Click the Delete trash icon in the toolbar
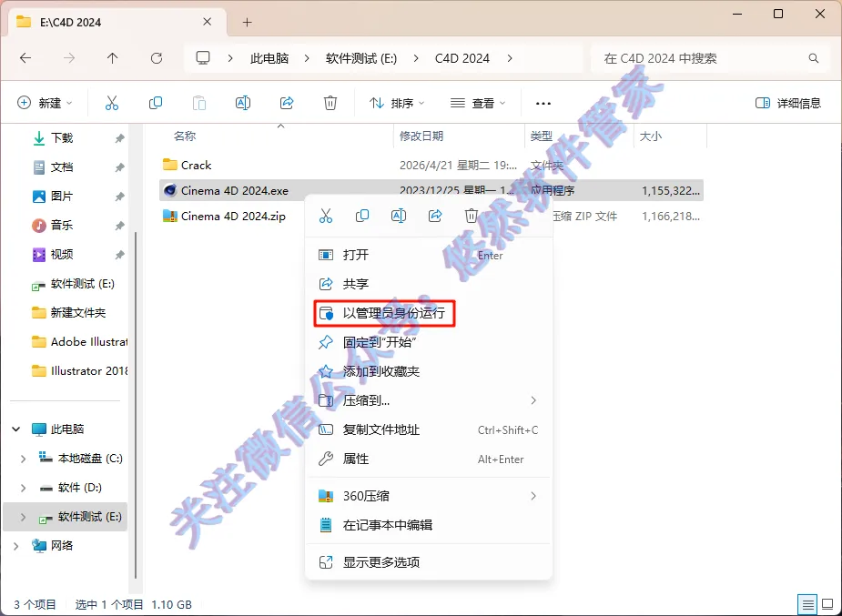The width and height of the screenshot is (842, 616). [x=330, y=103]
